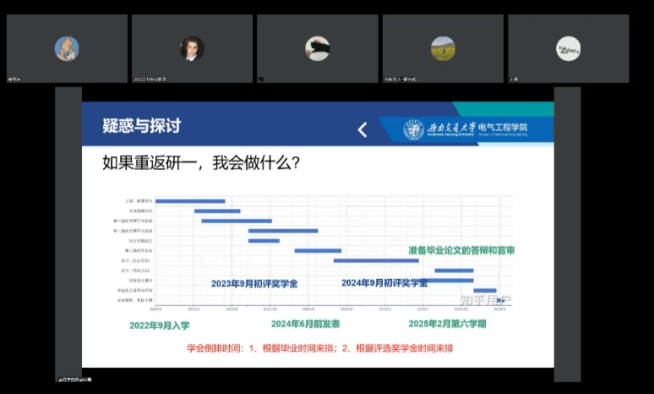
Task: Click the 2024年6月前发表 milestone label
Action: (x=306, y=324)
